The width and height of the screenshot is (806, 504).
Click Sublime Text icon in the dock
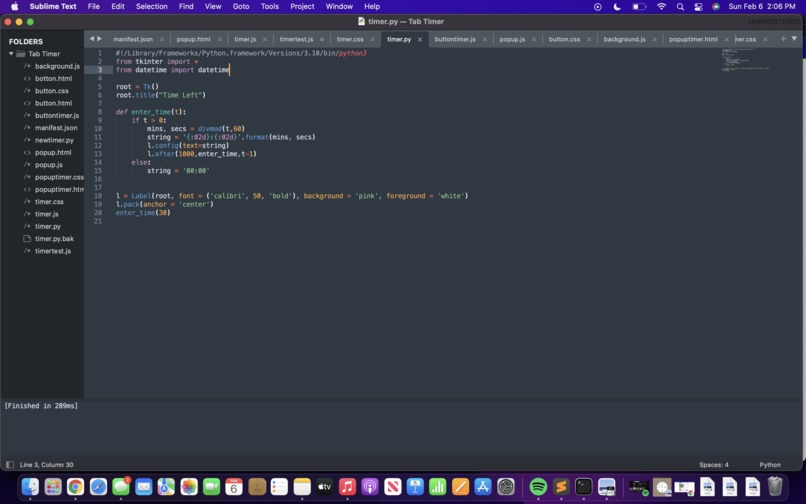click(x=561, y=486)
